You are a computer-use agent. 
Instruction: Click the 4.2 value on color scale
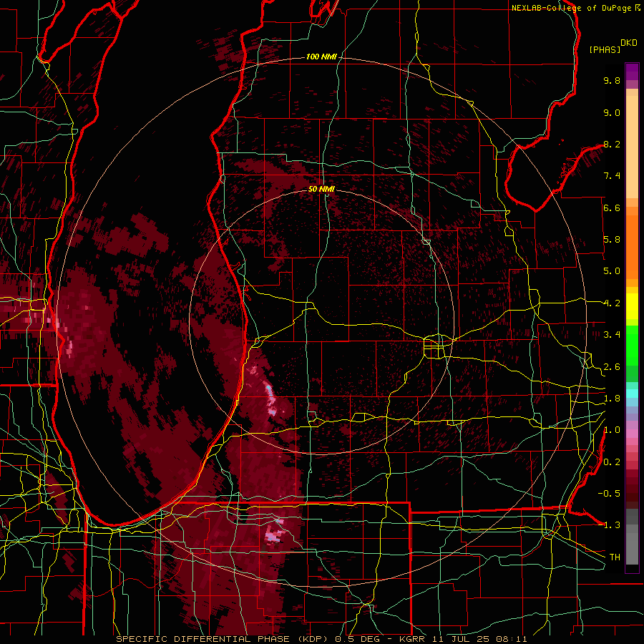(x=612, y=303)
